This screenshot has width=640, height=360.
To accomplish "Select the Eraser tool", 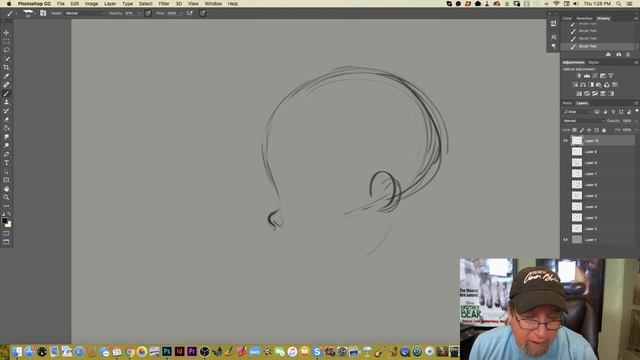I will click(x=6, y=119).
